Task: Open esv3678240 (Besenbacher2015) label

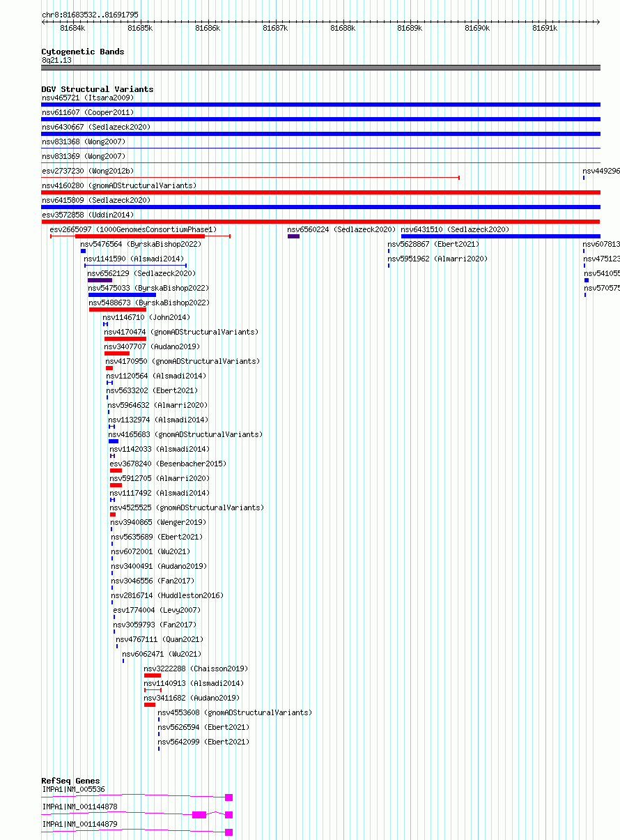Action: tap(168, 464)
